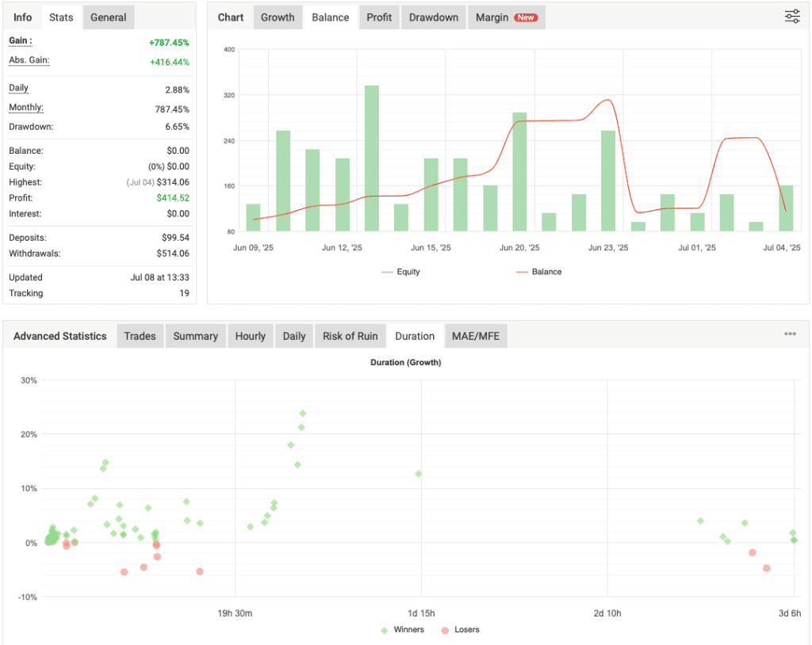Switch to the Info tab

(x=21, y=16)
